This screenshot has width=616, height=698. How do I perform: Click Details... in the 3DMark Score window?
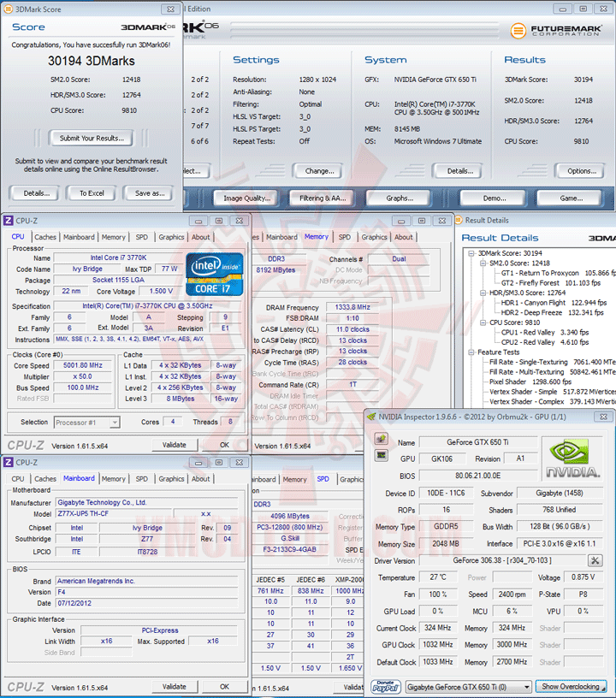coord(37,193)
